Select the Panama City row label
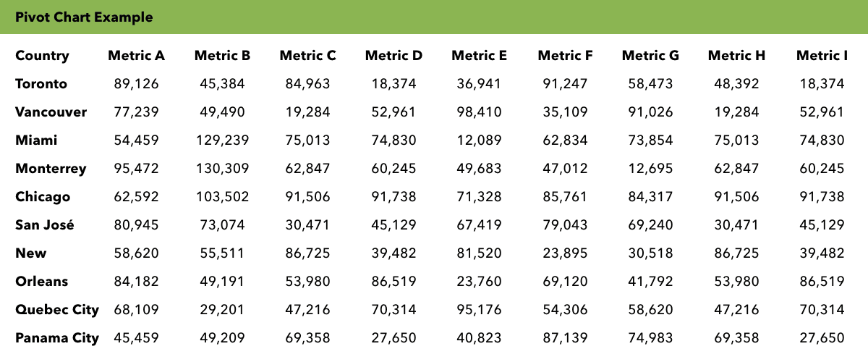The width and height of the screenshot is (868, 362). (x=56, y=338)
